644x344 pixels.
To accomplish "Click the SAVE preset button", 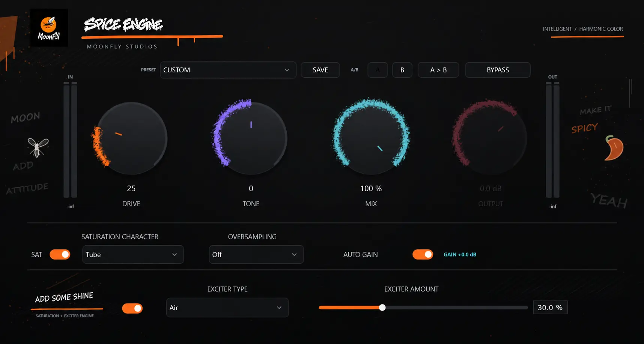I will 320,70.
